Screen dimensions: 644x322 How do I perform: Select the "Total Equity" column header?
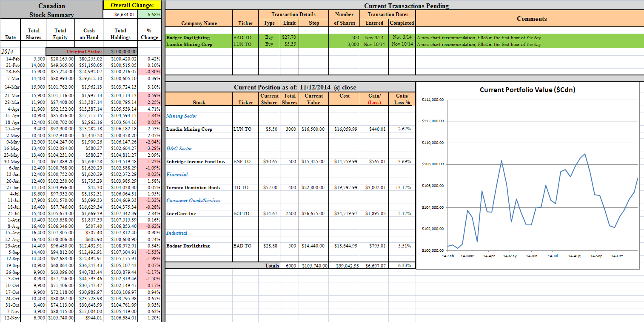point(60,34)
